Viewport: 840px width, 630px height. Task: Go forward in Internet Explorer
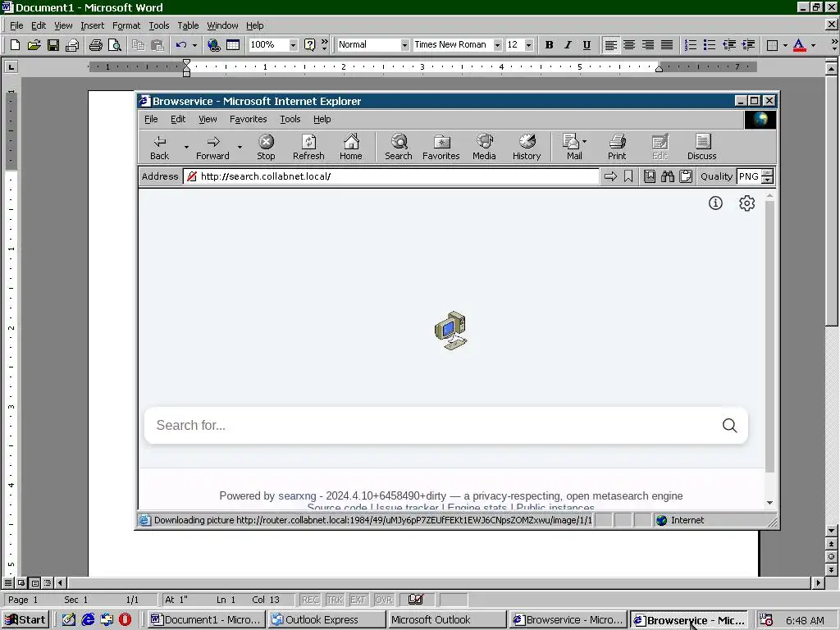point(212,148)
